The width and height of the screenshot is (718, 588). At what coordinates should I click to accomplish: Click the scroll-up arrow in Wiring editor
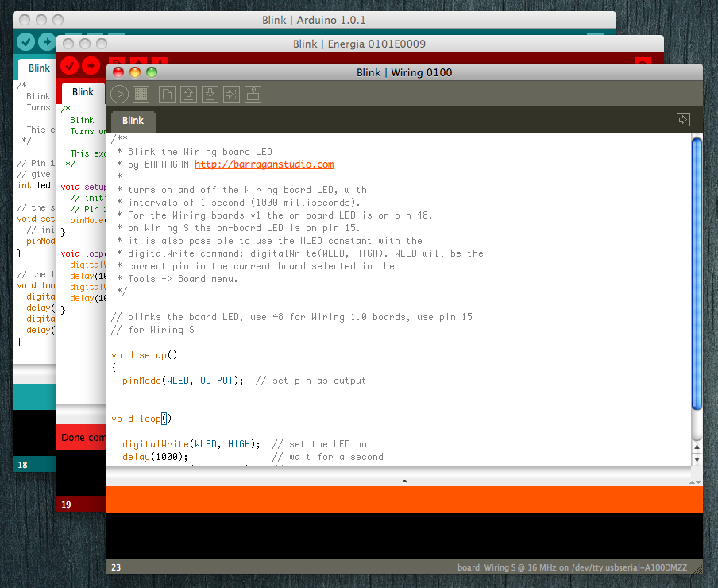(697, 447)
